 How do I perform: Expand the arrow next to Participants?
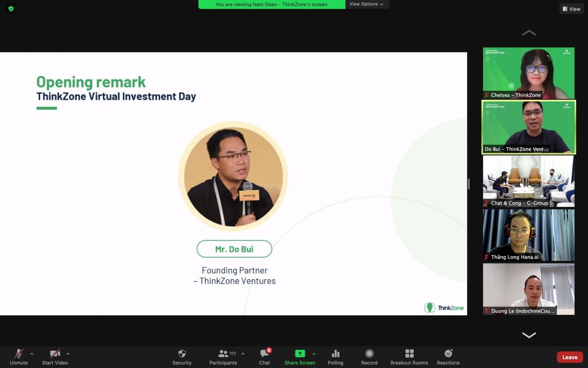243,354
